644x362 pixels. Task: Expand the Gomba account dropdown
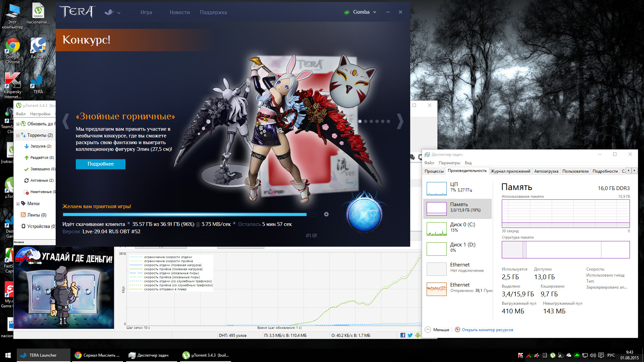[x=375, y=12]
